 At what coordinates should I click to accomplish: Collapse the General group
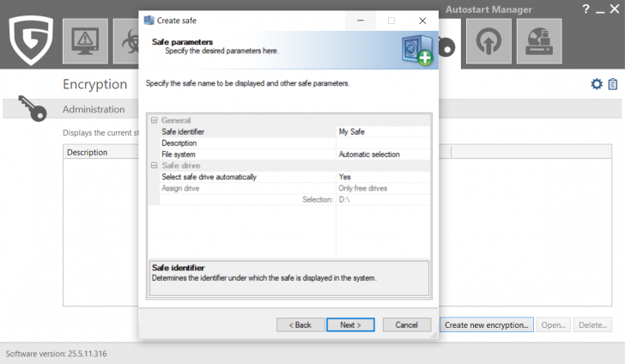click(155, 120)
